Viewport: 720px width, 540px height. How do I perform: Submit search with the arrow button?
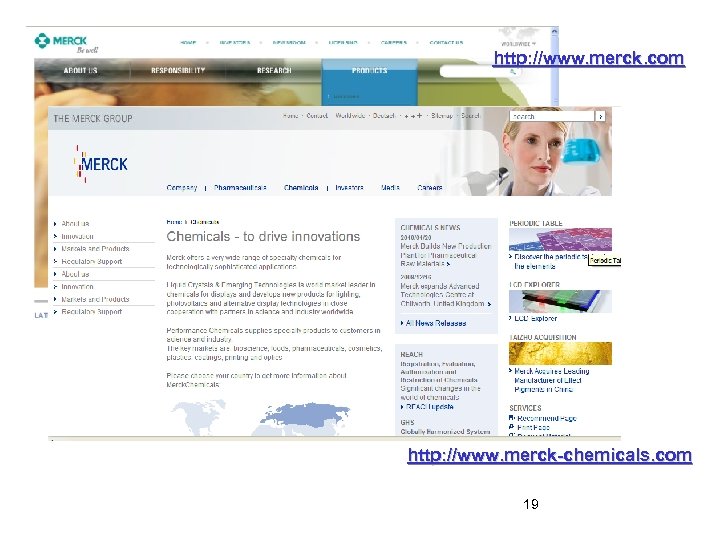tap(600, 117)
